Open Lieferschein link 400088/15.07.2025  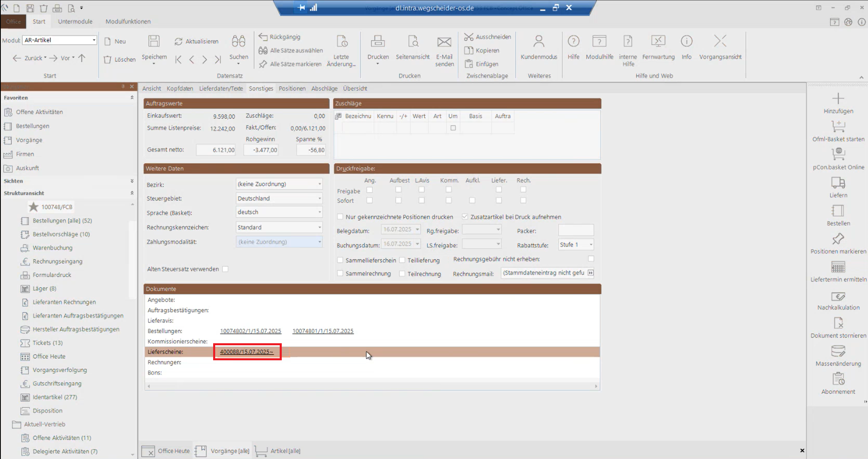click(x=246, y=352)
